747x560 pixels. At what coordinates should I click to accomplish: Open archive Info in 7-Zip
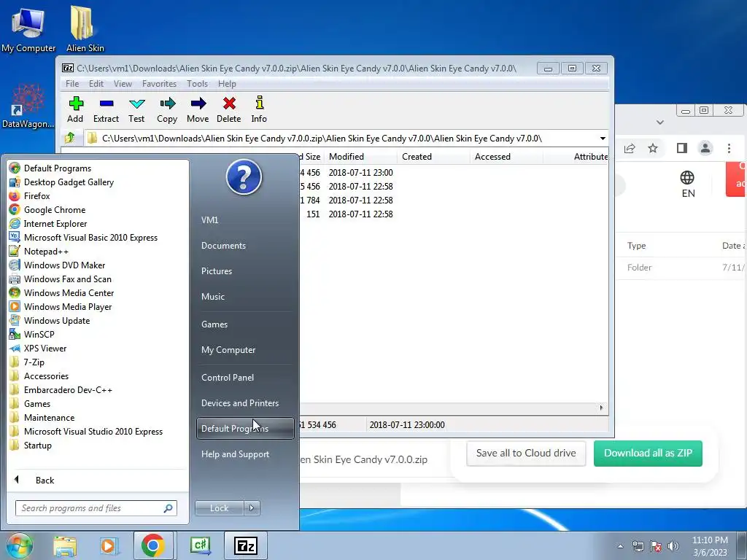click(259, 109)
